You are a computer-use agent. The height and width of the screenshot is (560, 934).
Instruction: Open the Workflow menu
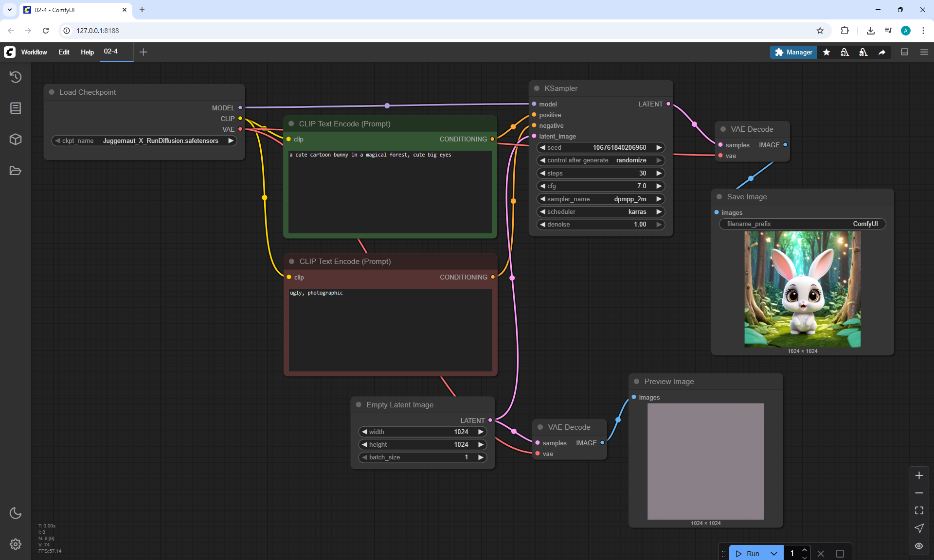34,52
